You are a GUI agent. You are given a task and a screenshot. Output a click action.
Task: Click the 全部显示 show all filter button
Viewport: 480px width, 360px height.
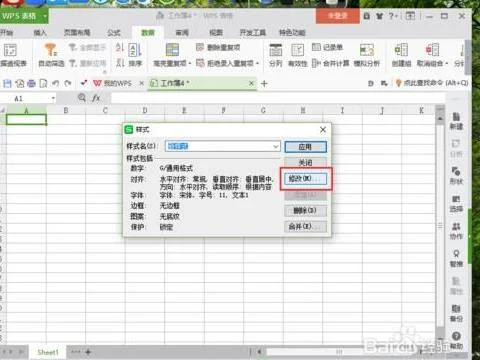(x=87, y=48)
